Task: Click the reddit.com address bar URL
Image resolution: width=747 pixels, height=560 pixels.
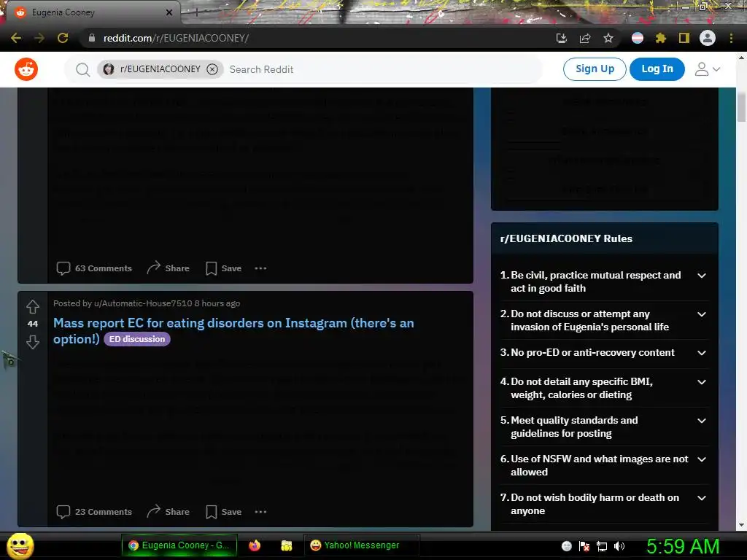Action: [177, 38]
